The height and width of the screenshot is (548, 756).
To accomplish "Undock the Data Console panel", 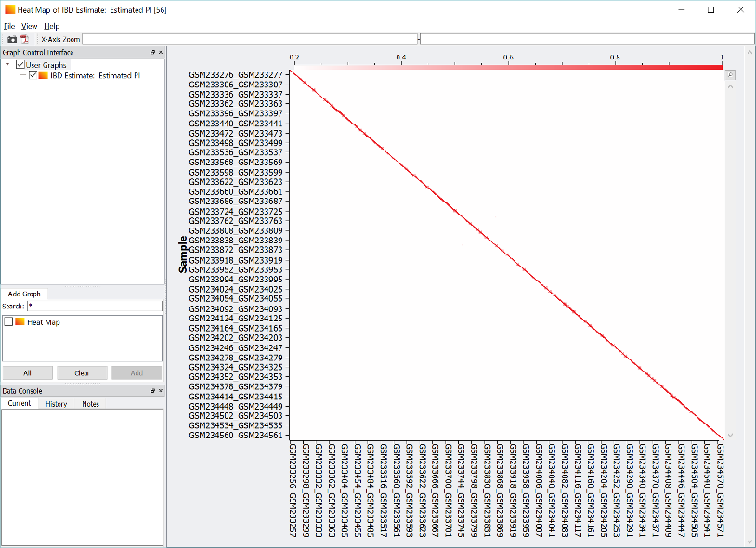I will click(x=152, y=391).
